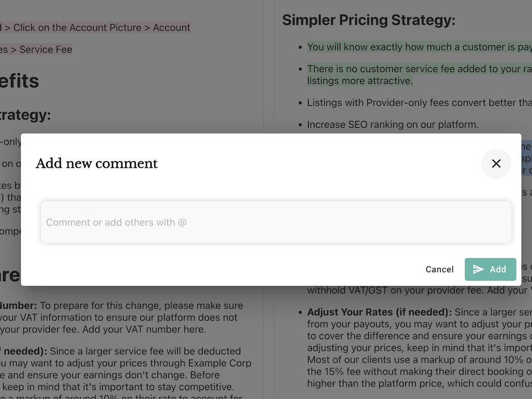Click the bold "Number:" label in left pane
The width and height of the screenshot is (532, 399).
click(x=18, y=306)
